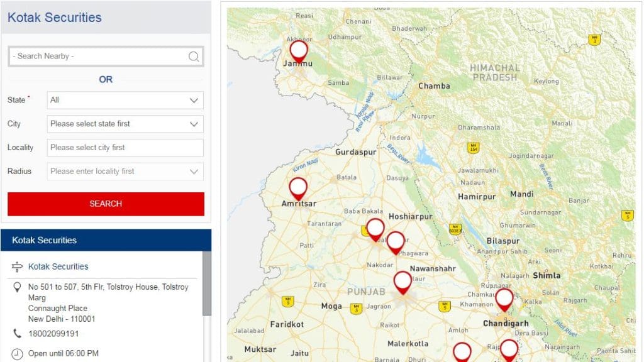Click the map pin south of Dera Bassi

[509, 350]
